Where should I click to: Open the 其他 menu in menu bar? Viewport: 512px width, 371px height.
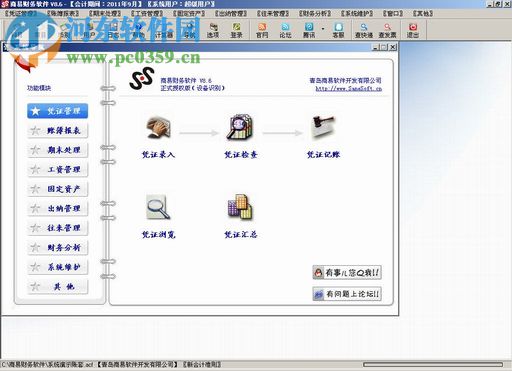coord(423,13)
